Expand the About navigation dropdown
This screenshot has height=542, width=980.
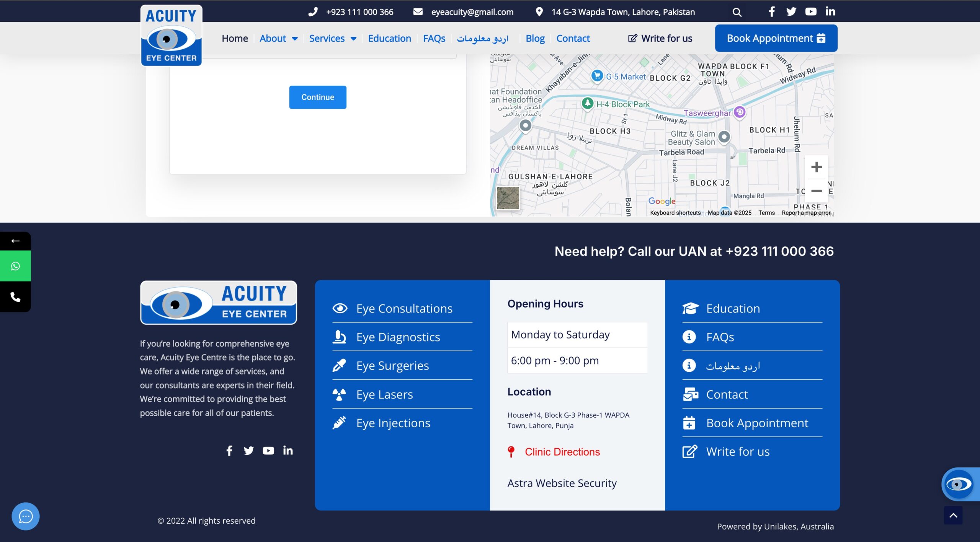(278, 38)
